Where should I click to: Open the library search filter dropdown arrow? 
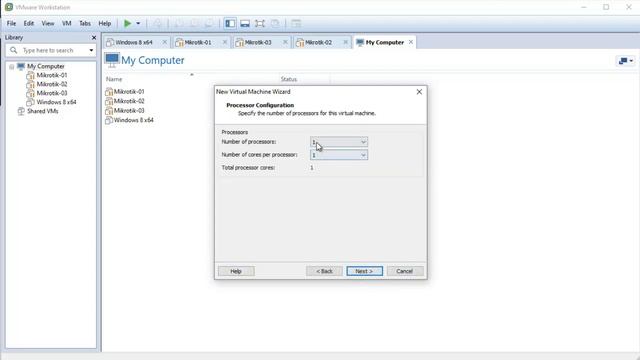click(91, 50)
